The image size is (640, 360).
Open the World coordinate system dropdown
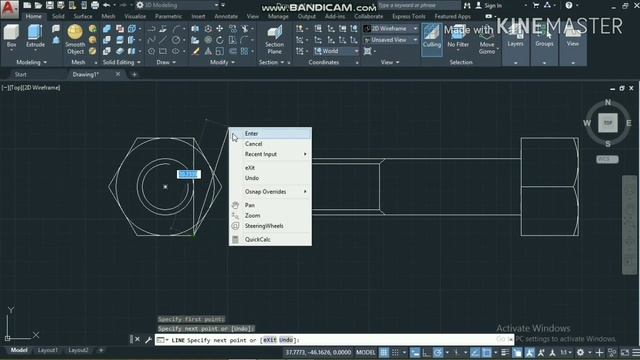(x=336, y=51)
